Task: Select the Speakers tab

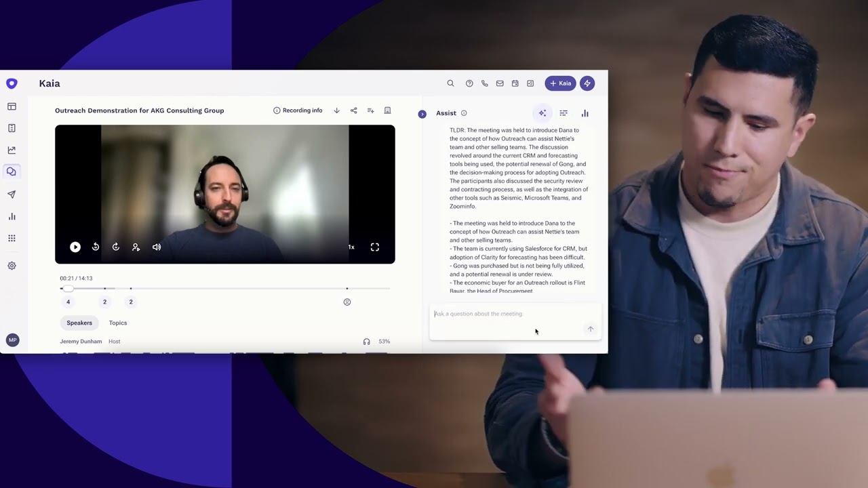Action: [79, 323]
